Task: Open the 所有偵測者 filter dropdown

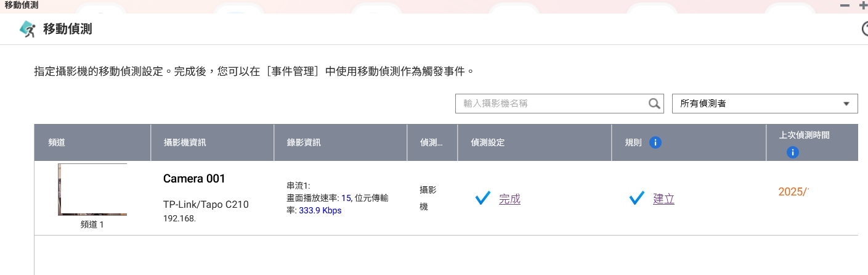Action: coord(764,104)
